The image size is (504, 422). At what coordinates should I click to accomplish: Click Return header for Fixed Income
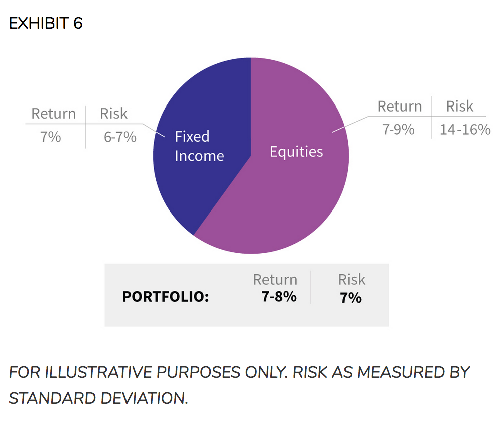tap(53, 114)
